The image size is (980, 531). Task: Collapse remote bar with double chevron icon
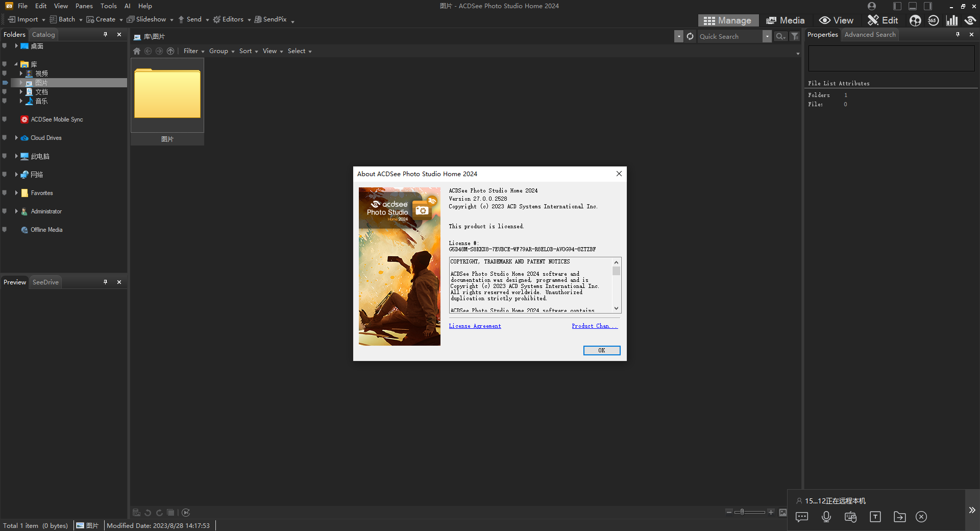[972, 510]
